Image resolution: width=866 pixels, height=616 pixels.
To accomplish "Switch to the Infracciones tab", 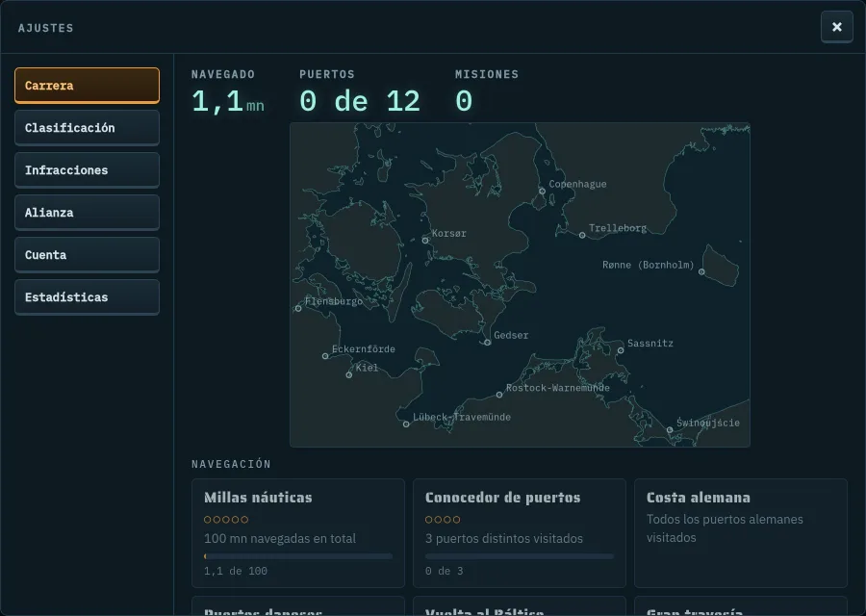I will [87, 170].
